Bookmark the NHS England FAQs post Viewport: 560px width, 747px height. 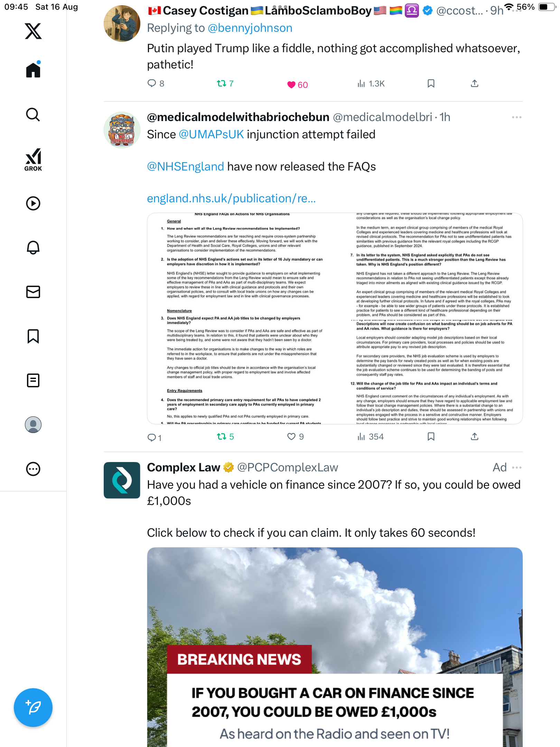(431, 436)
